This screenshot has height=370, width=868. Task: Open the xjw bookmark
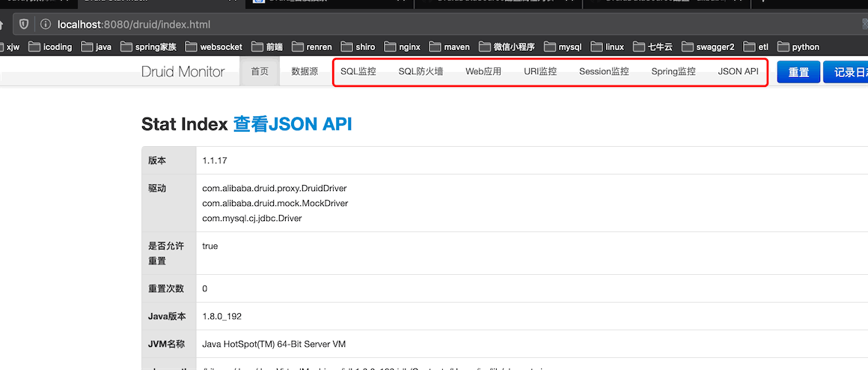[x=9, y=47]
